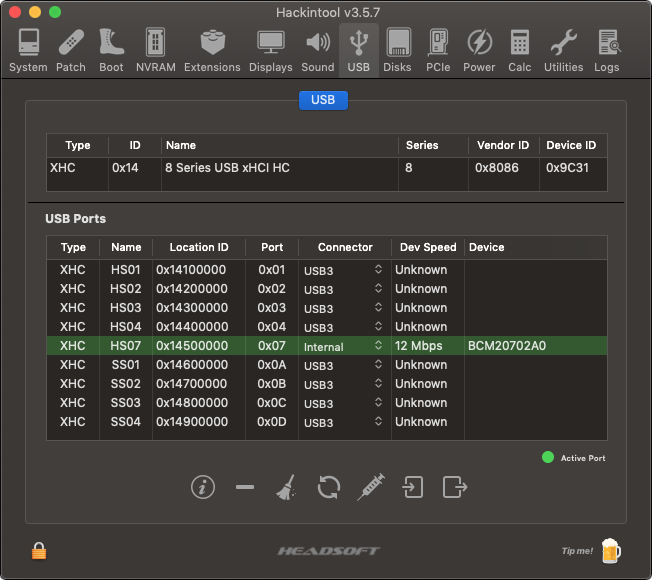The image size is (652, 580).
Task: Select the SS03 port name cell
Action: tap(126, 403)
